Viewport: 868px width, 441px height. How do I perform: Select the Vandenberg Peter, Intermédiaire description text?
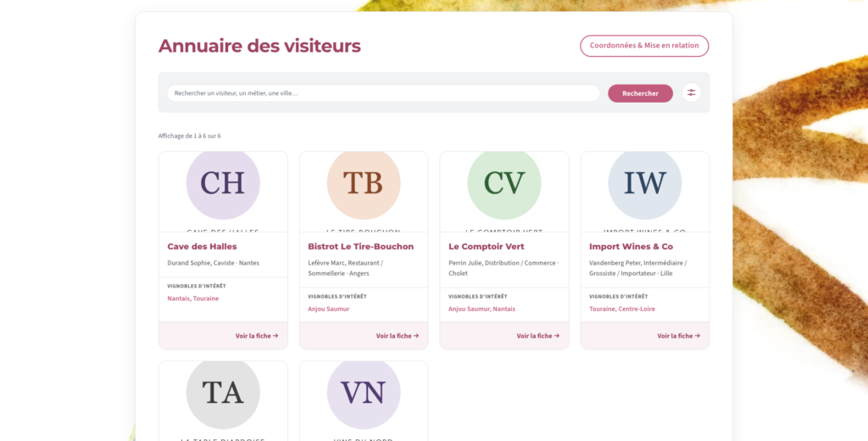[637, 268]
